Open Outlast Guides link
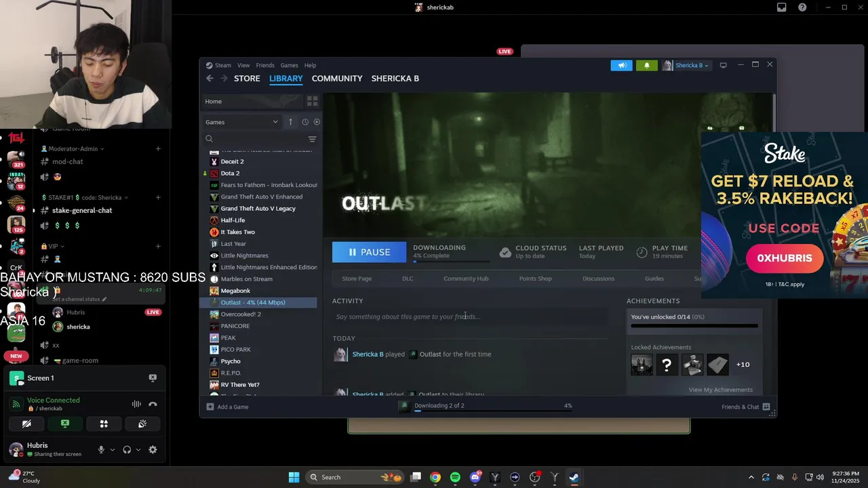The height and width of the screenshot is (488, 868). (654, 279)
